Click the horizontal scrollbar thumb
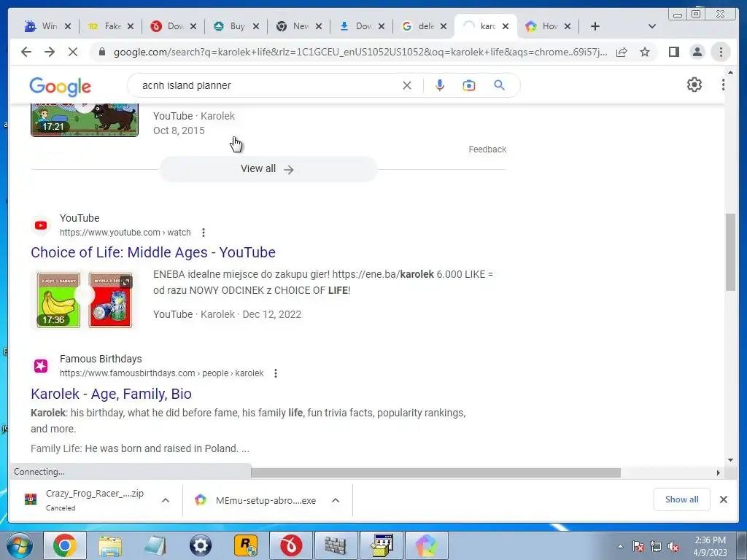 pos(436,472)
